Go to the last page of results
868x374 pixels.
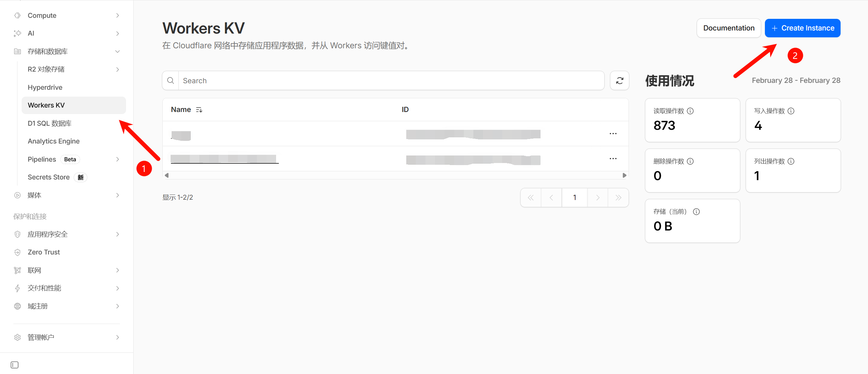pos(618,198)
